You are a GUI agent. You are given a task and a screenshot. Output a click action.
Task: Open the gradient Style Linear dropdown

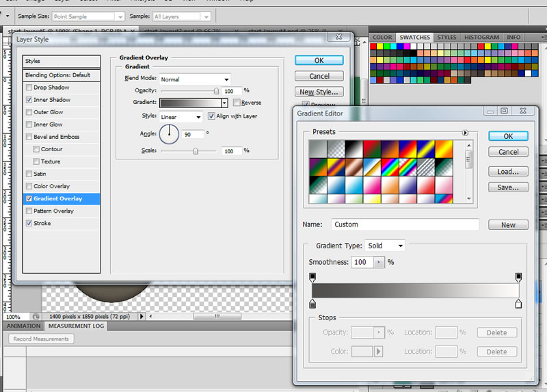click(181, 117)
